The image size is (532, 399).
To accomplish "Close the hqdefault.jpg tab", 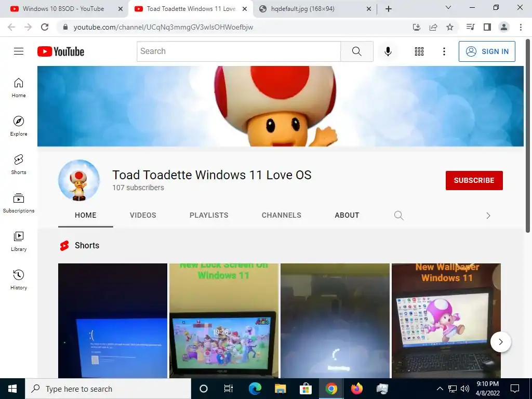I will [x=369, y=9].
